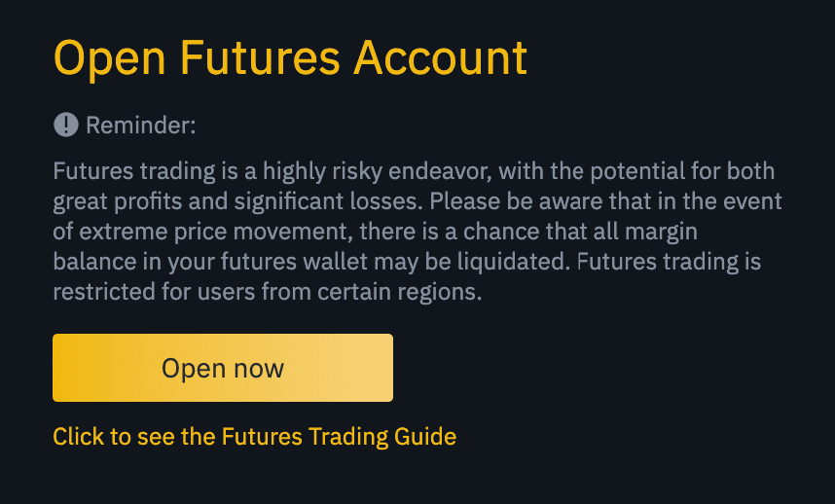Click the word Account in the heading
Screen dimensions: 835x504
pyautogui.click(x=440, y=57)
